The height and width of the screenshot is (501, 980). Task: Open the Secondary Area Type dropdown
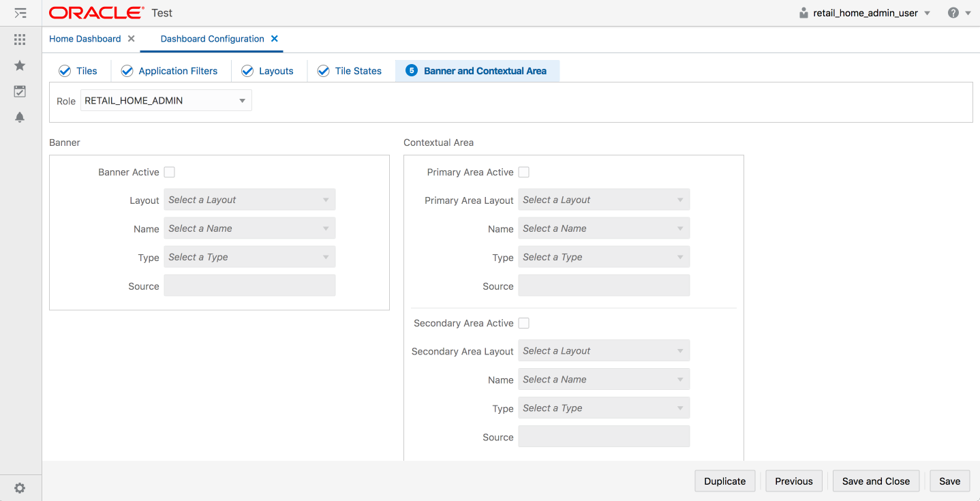[x=604, y=408]
